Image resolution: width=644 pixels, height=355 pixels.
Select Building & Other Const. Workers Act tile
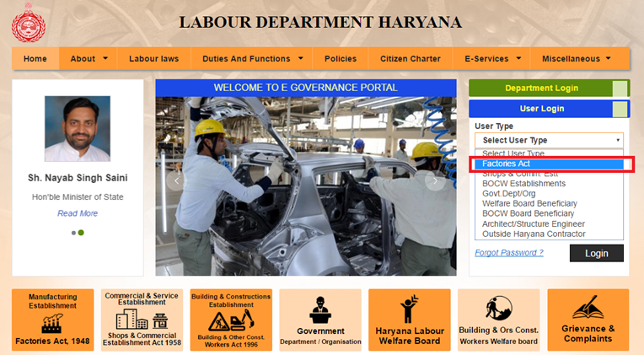(x=231, y=320)
